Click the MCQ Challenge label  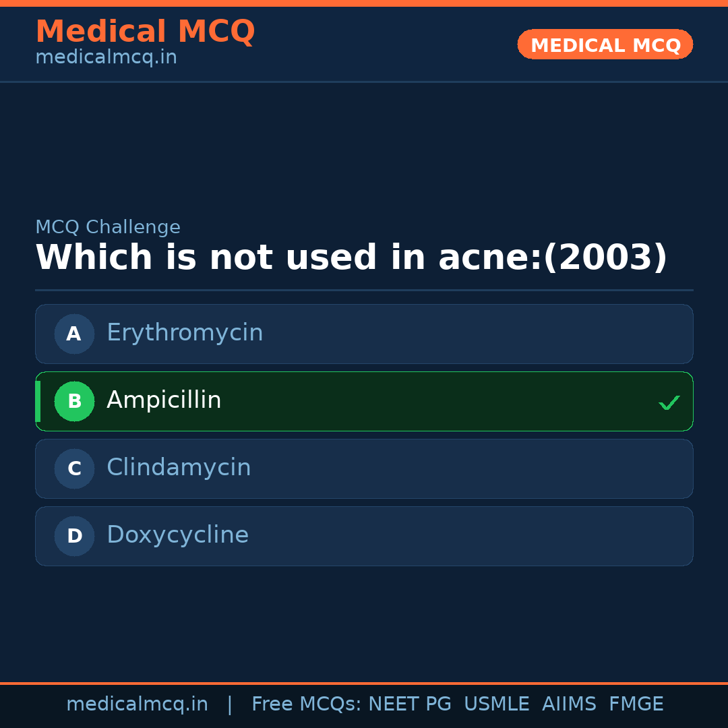coord(108,227)
